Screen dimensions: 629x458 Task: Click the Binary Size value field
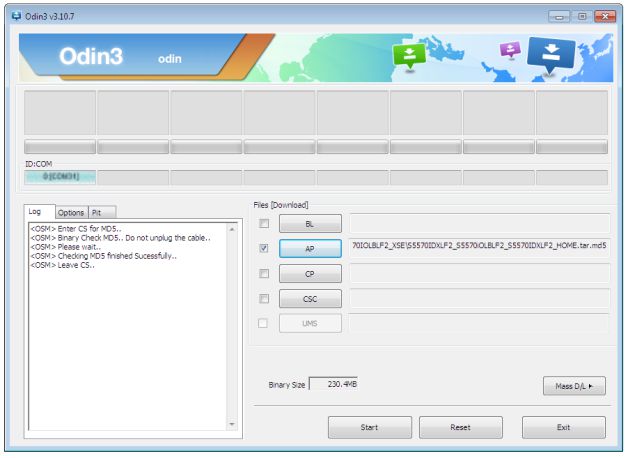[x=333, y=384]
